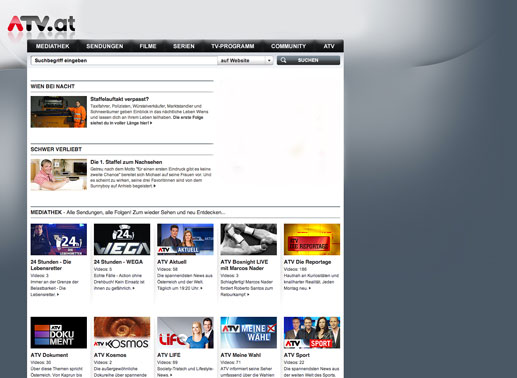Click 'ATV Die Reportage' title link

(307, 262)
